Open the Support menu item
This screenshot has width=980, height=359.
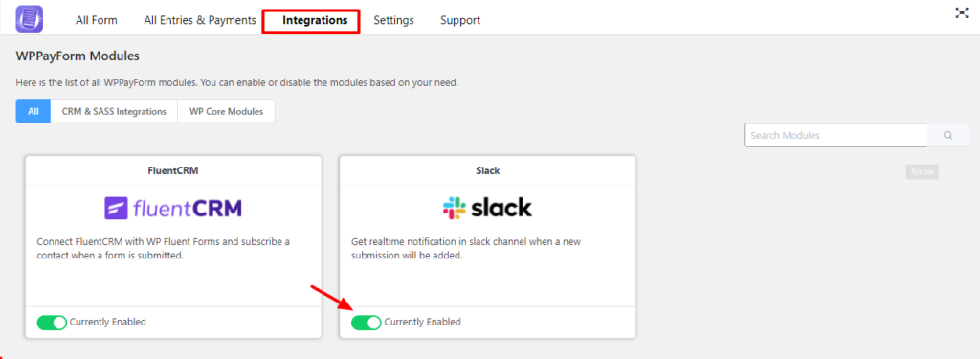click(x=460, y=20)
